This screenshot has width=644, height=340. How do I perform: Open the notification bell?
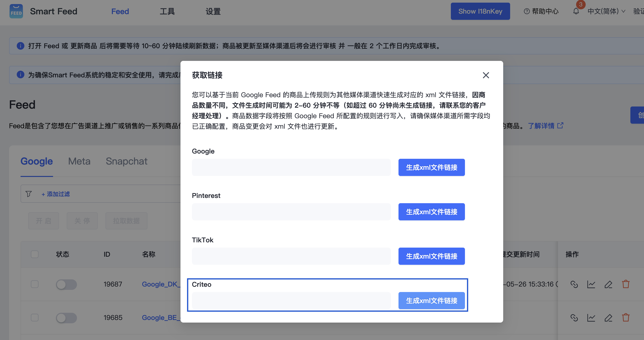click(x=576, y=11)
